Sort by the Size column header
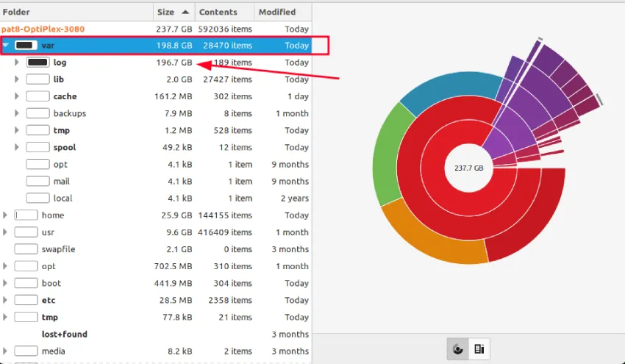The height and width of the screenshot is (364, 625). tap(174, 12)
